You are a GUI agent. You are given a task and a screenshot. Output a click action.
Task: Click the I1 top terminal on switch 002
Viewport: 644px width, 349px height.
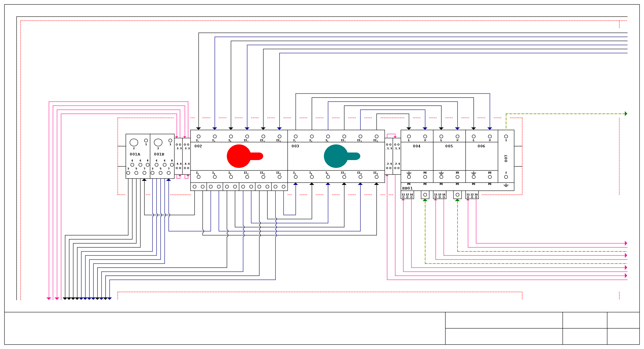point(198,137)
